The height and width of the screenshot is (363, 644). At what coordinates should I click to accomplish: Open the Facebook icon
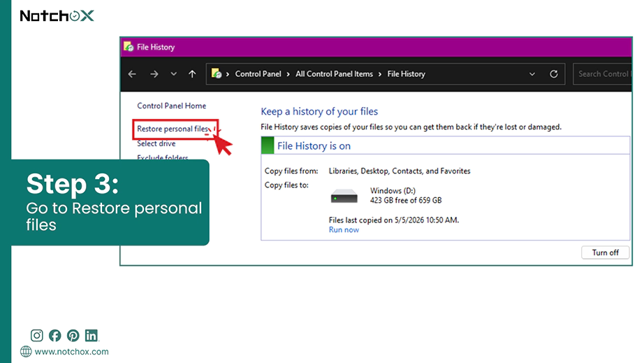click(x=54, y=336)
